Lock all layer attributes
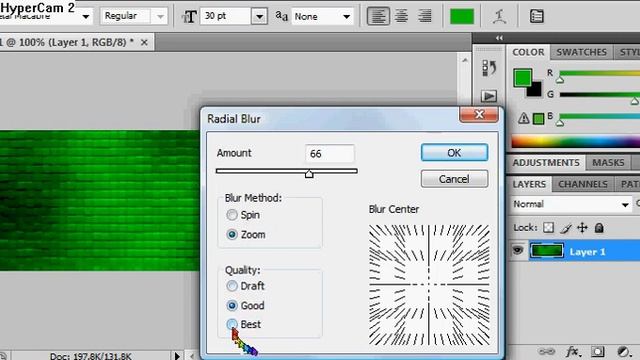This screenshot has height=360, width=640. (599, 228)
